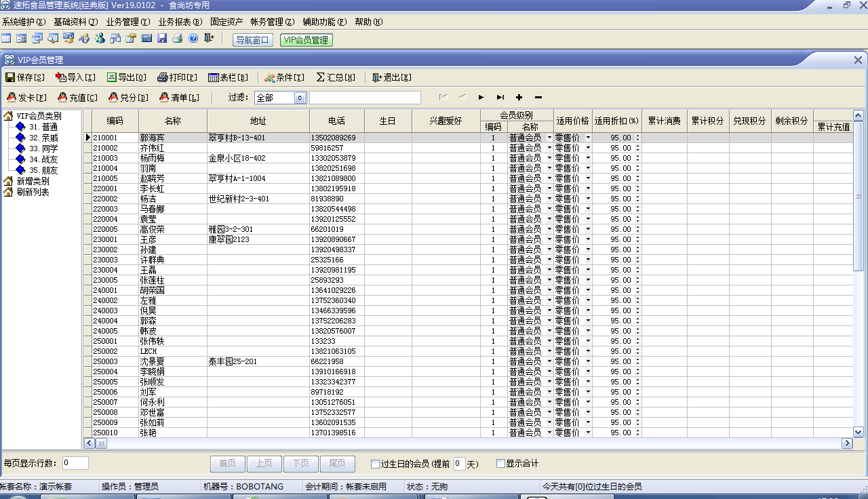Print the list with 打印
The height and width of the screenshot is (499, 868).
177,77
